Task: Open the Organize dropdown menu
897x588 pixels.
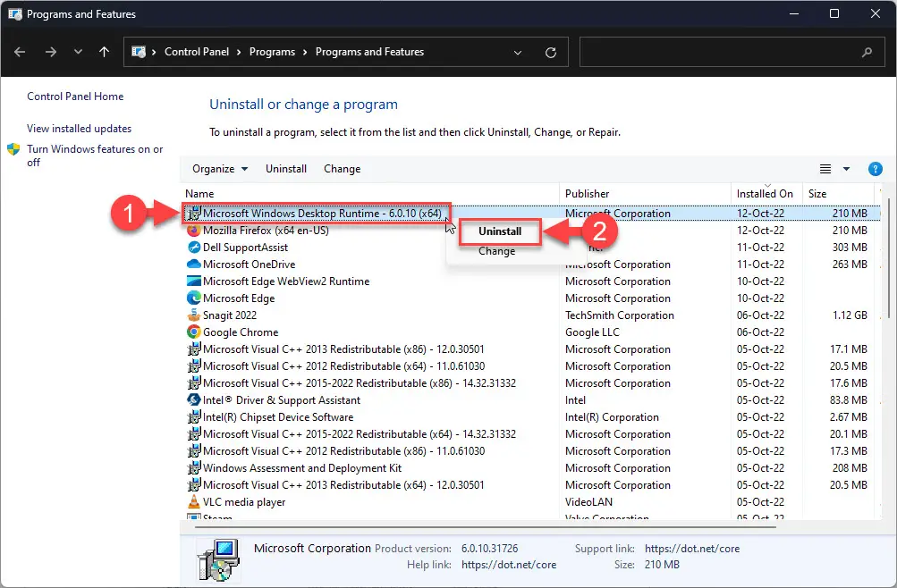Action: pos(220,169)
